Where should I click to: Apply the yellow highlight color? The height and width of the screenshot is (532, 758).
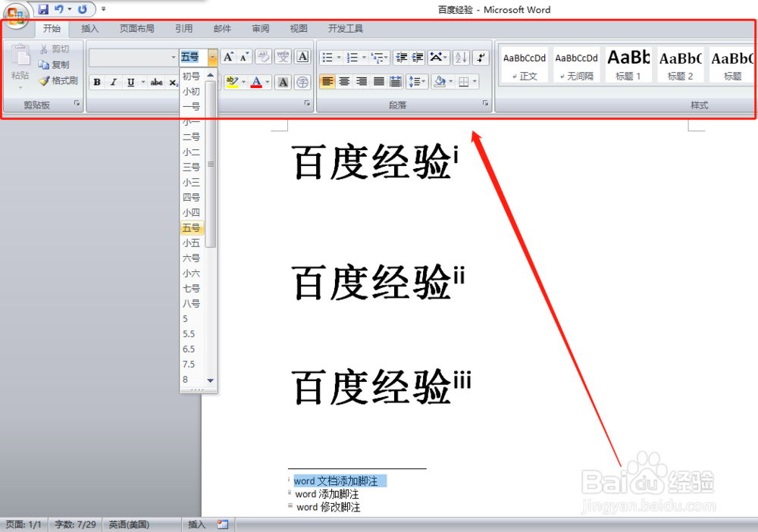pos(232,82)
